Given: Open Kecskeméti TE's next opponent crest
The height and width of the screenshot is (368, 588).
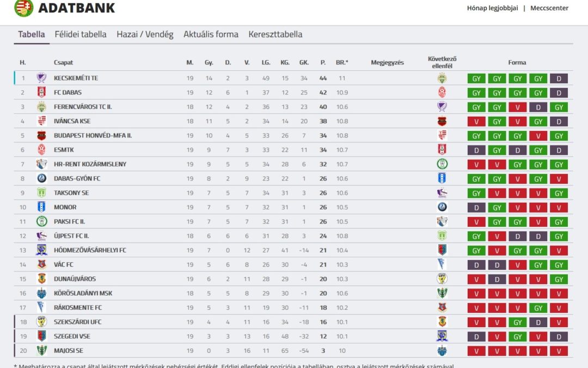Looking at the screenshot, I should point(442,78).
